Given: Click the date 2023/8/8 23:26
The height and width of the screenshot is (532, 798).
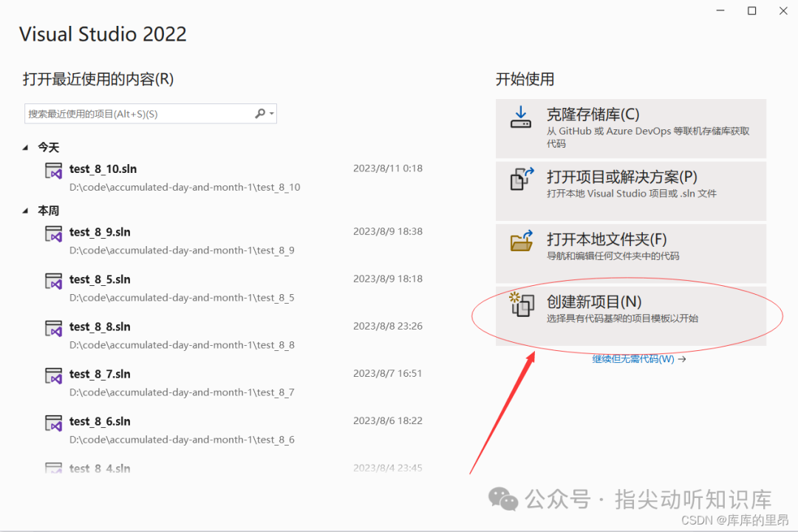Looking at the screenshot, I should [388, 327].
